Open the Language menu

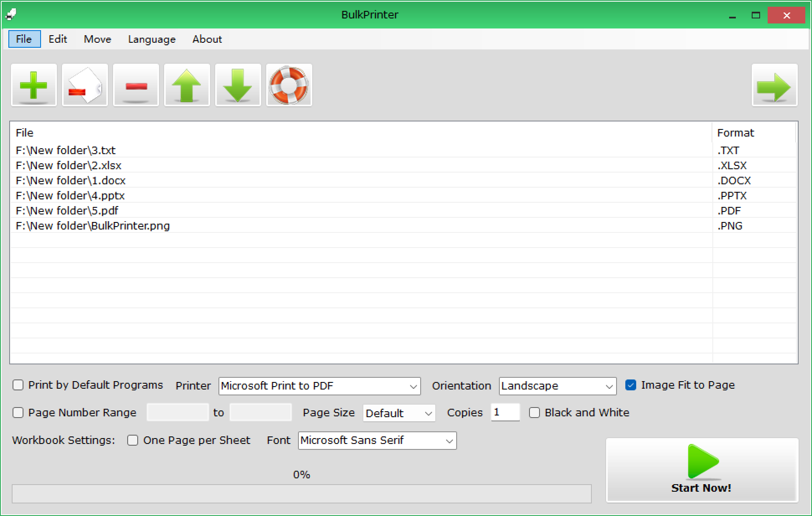[x=152, y=39]
